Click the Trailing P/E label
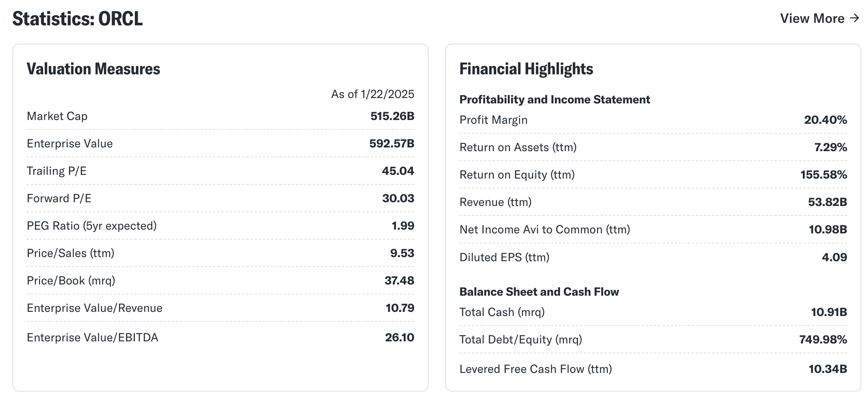Screen dimensions: 868x397 pos(57,171)
